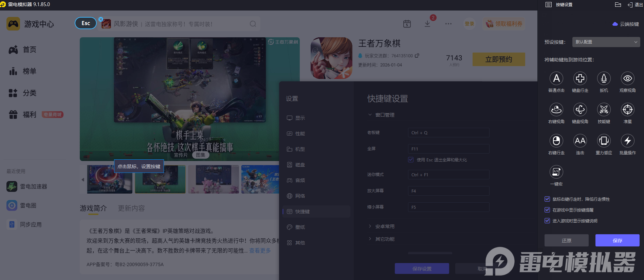Select the 右键视角 right-click view icon
Viewport: 644px width, 280px height.
click(556, 109)
